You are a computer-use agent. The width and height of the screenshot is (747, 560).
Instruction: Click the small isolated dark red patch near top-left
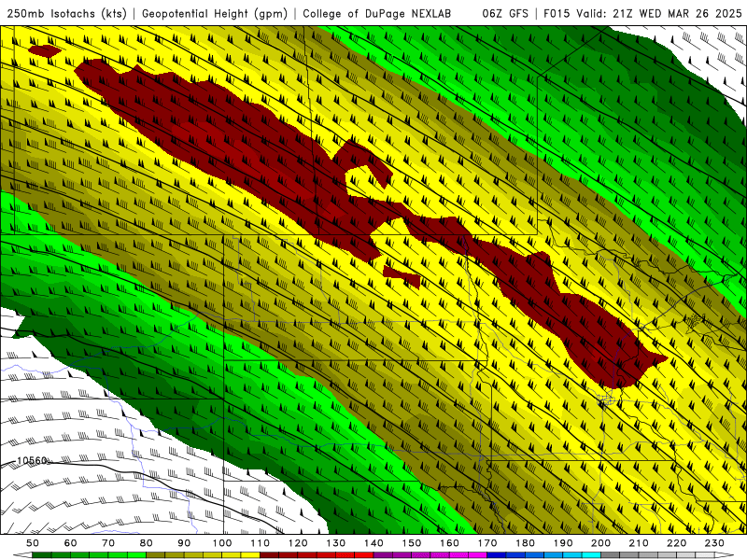[44, 50]
